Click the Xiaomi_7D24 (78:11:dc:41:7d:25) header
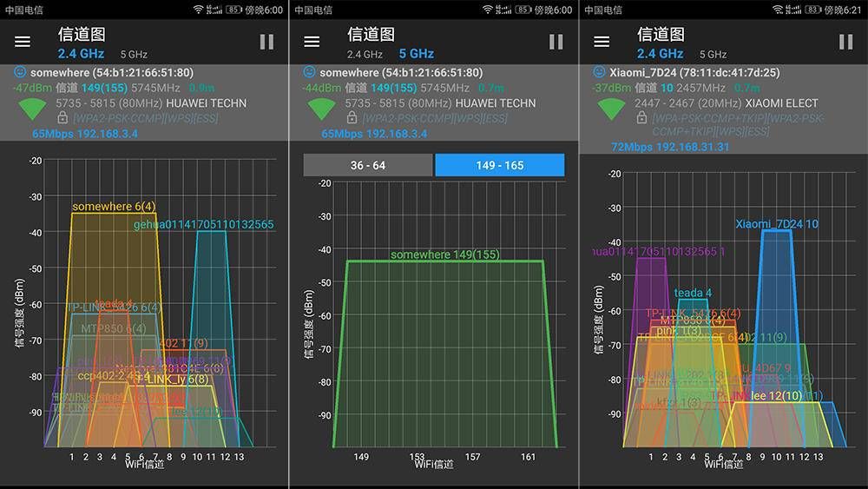 694,72
